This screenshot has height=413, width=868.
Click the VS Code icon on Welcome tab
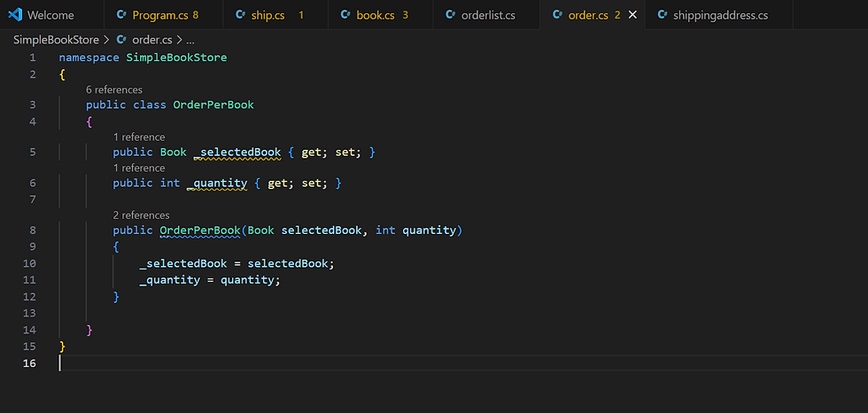(x=14, y=15)
